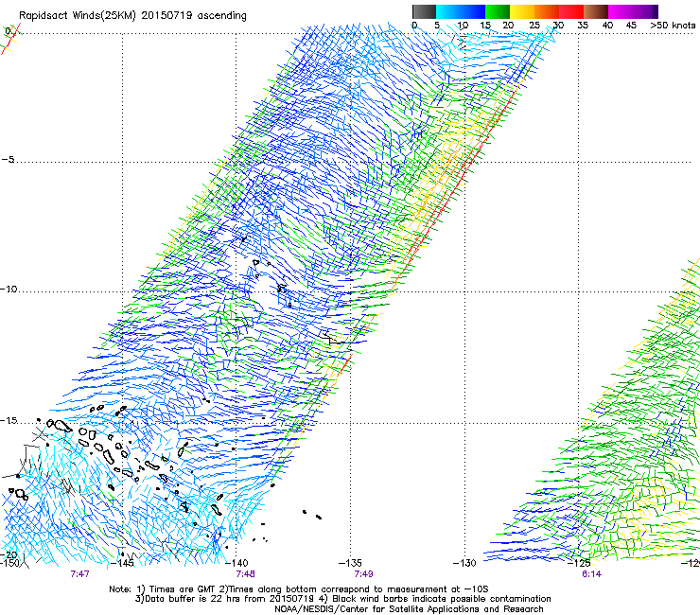The height and width of the screenshot is (615, 700).
Task: Click the purple '7:48' time label
Action: tap(246, 574)
